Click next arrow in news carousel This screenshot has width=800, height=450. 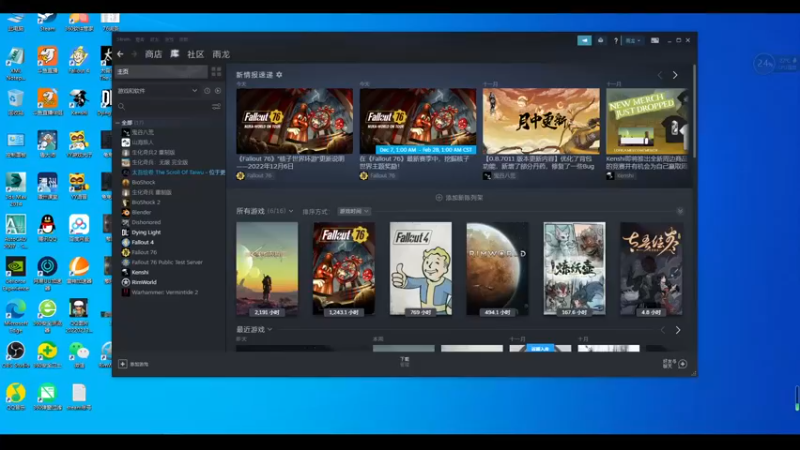click(x=675, y=75)
